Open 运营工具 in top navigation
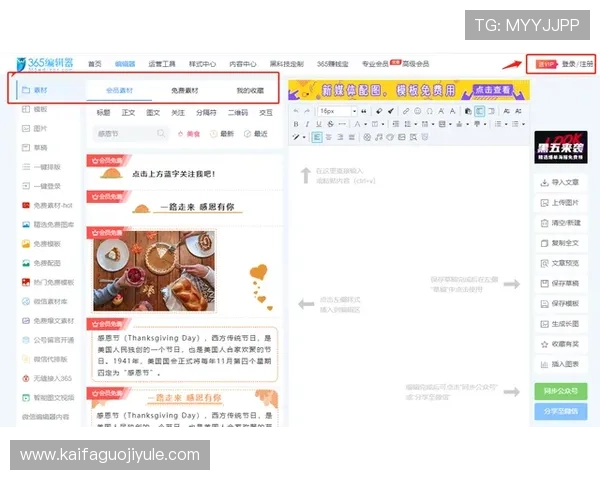The width and height of the screenshot is (600, 480). tap(162, 64)
